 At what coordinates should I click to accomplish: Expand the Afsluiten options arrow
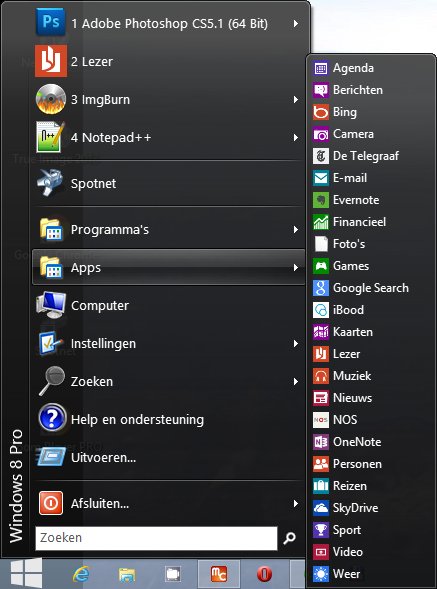click(296, 503)
